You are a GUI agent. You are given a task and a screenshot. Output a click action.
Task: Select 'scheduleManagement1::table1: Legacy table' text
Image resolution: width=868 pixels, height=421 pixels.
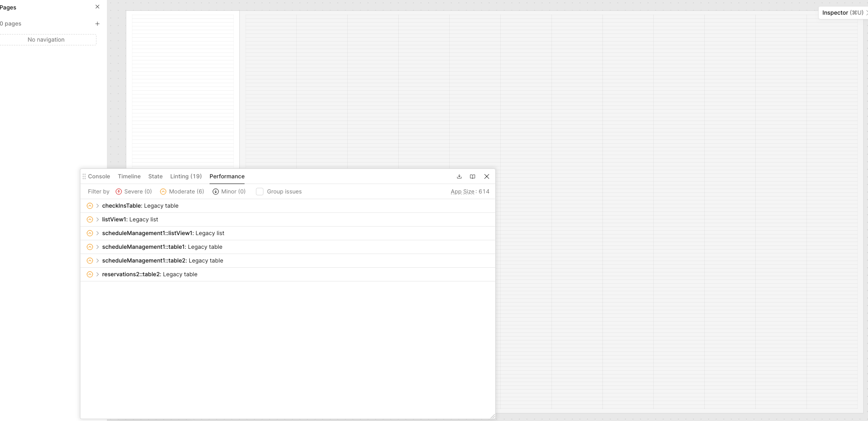162,247
